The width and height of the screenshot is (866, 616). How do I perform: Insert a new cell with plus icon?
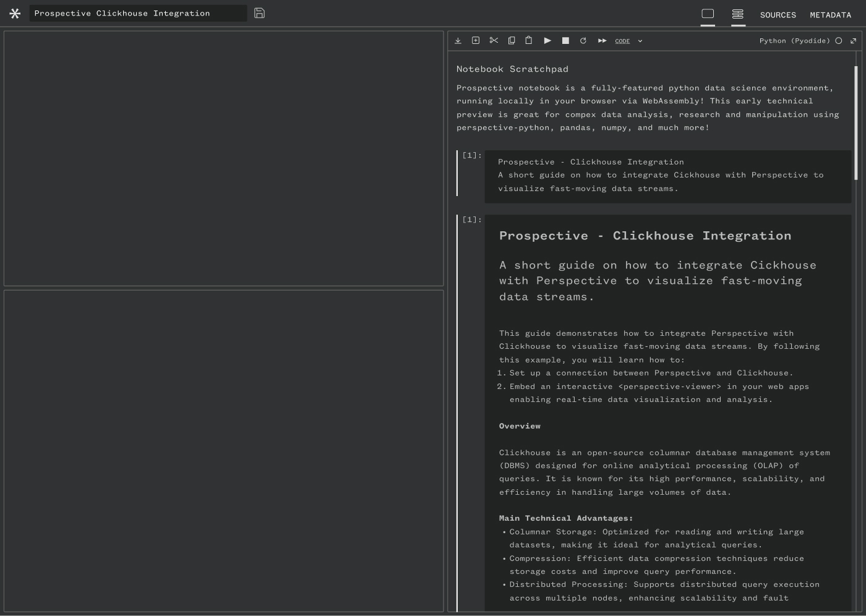click(476, 41)
